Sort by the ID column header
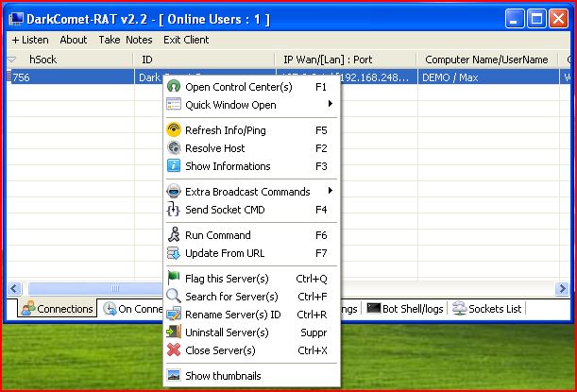577x392 pixels. [x=205, y=60]
